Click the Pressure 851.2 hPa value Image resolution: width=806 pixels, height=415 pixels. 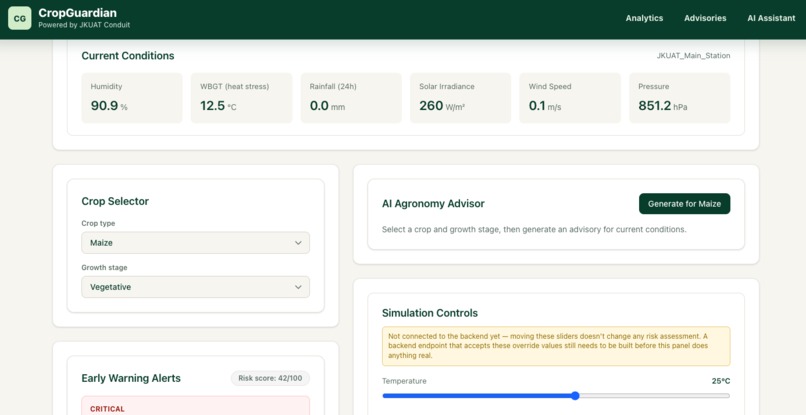pos(663,106)
